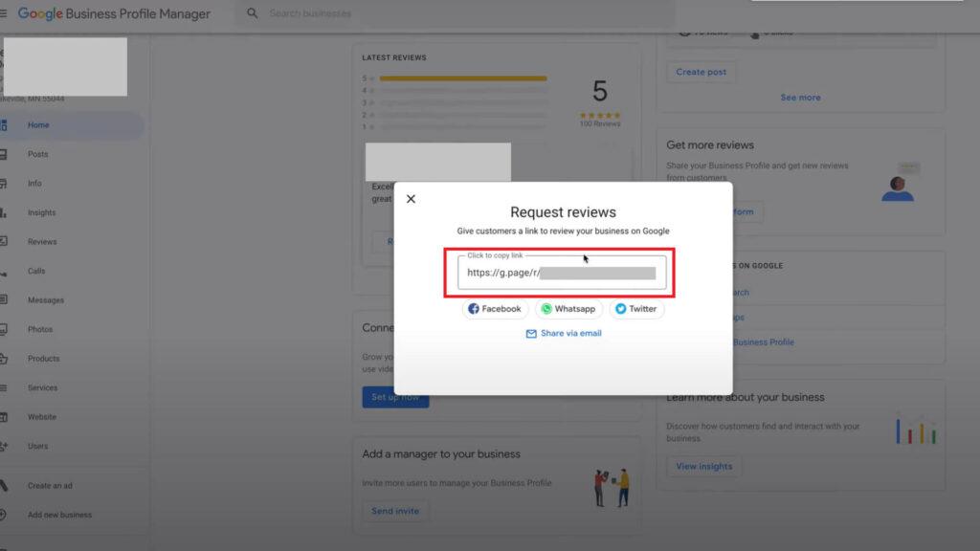Viewport: 980px width, 551px height.
Task: Share review link on Twitter
Action: [x=636, y=309]
